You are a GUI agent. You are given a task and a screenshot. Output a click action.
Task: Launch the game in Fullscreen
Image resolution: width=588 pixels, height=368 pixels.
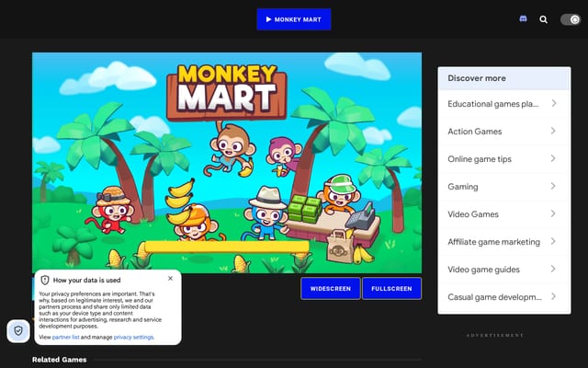[391, 288]
